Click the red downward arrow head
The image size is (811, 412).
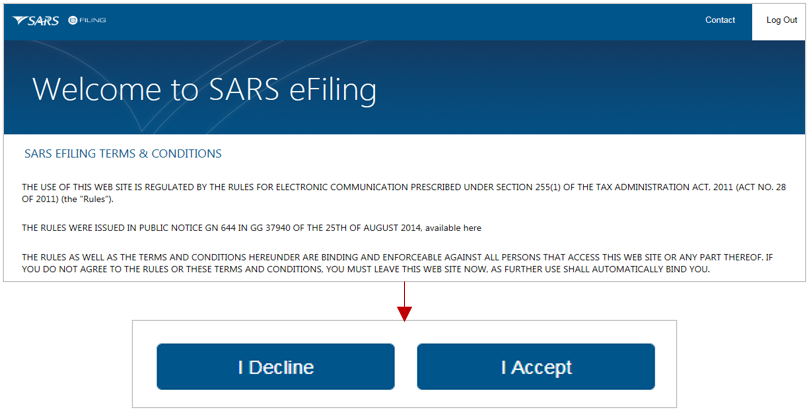(404, 314)
